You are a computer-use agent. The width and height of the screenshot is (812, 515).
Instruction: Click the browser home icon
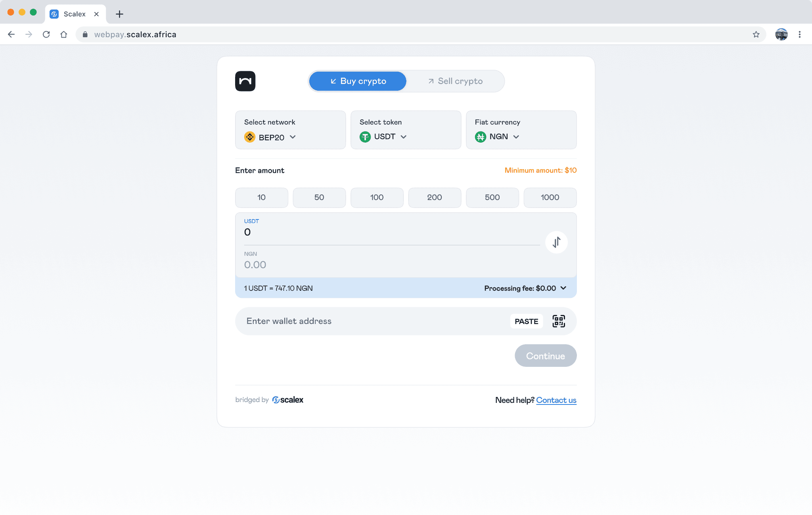pyautogui.click(x=64, y=34)
